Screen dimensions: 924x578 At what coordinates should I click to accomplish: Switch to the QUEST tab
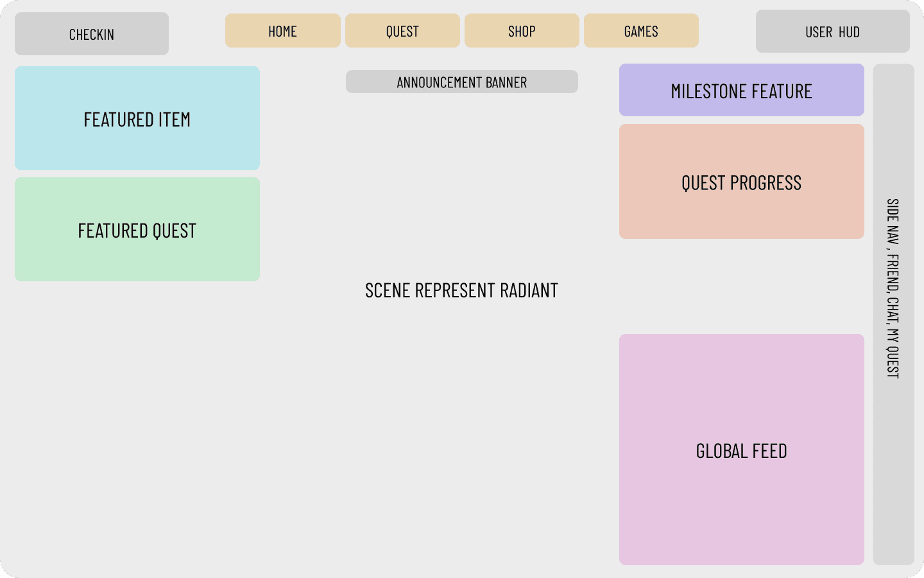[402, 31]
